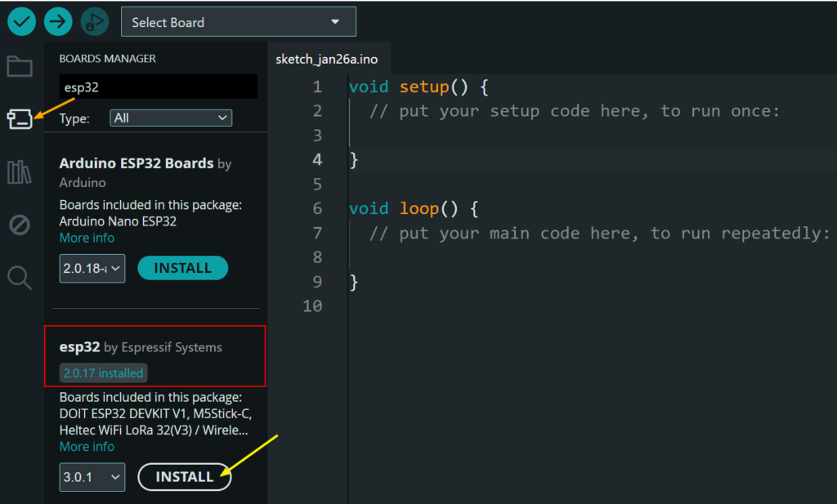Click the Upload arrow button

[x=58, y=22]
